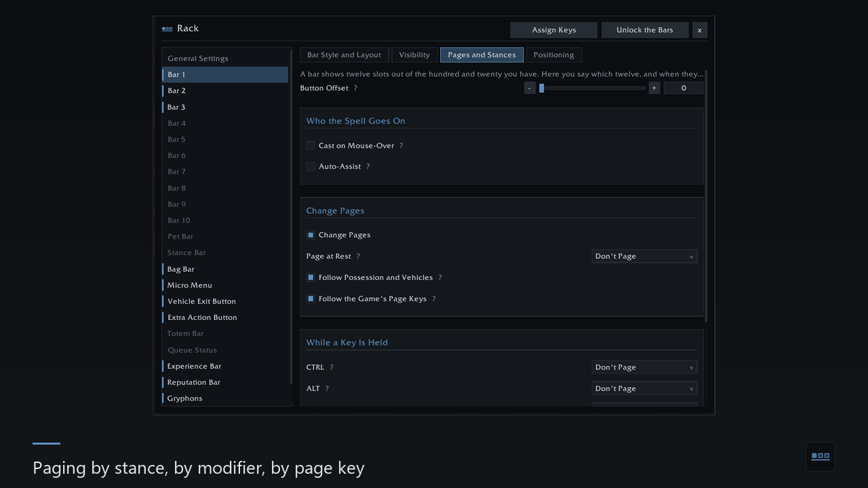This screenshot has height=488, width=868.
Task: Toggle Follow the Game's Page Keys checkbox
Action: pyautogui.click(x=311, y=299)
